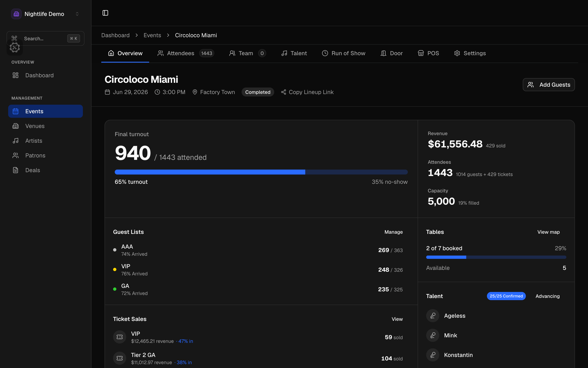The image size is (588, 368).
Task: Open Patrons in the sidebar
Action: point(46,156)
